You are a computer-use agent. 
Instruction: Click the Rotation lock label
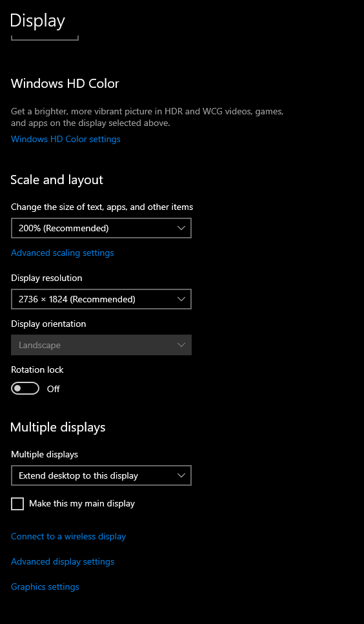click(37, 369)
